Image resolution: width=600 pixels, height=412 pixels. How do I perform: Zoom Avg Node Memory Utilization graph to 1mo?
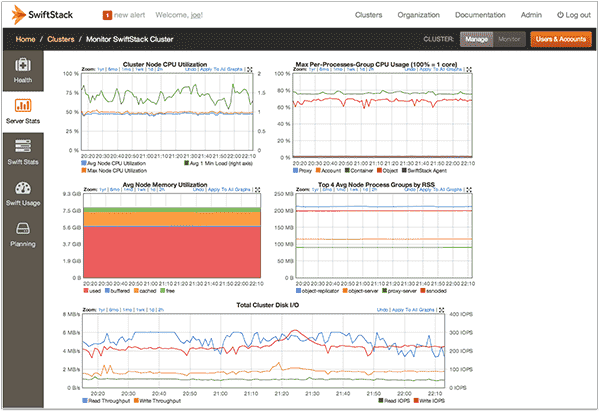[x=128, y=189]
